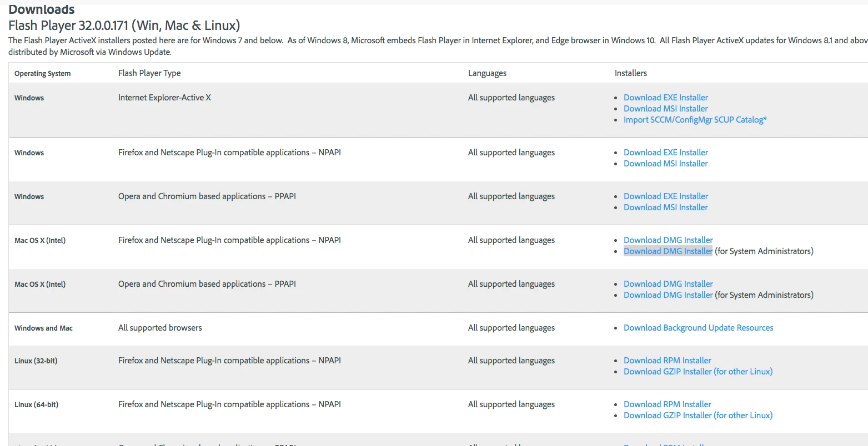The image size is (868, 446).
Task: Click 'Mac OS X (Intel)' in the PPAPI row
Action: point(40,285)
